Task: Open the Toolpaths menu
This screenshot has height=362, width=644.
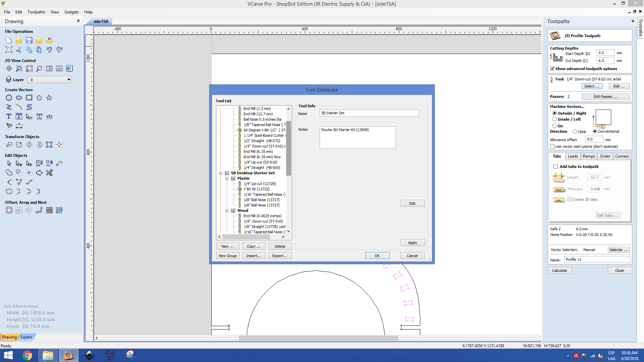Action: [x=36, y=12]
